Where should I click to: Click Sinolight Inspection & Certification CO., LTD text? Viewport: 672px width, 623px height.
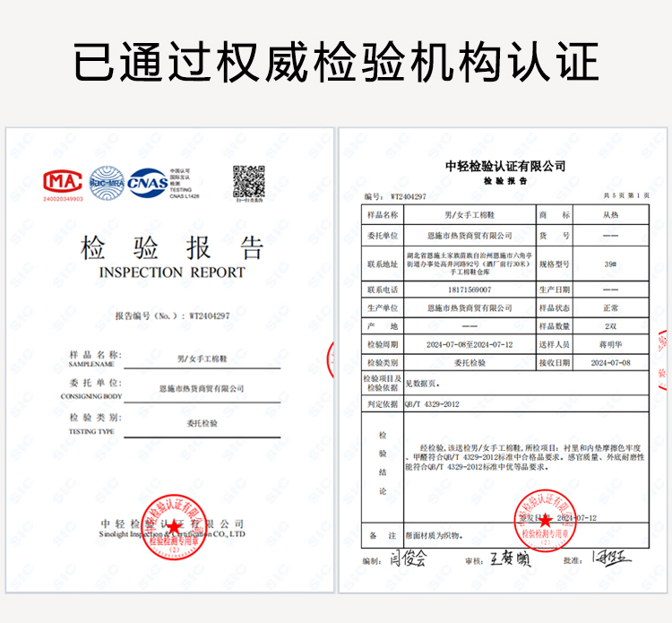172,534
